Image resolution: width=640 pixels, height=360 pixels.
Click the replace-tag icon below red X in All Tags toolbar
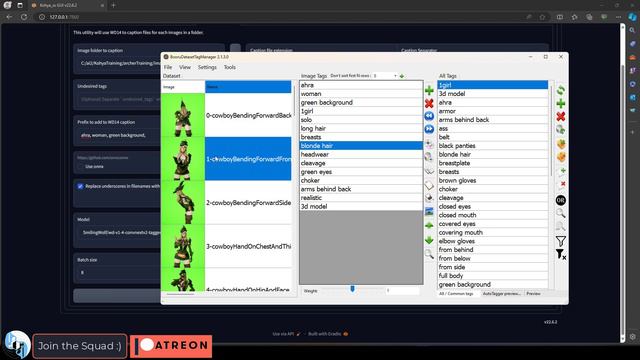pyautogui.click(x=561, y=130)
